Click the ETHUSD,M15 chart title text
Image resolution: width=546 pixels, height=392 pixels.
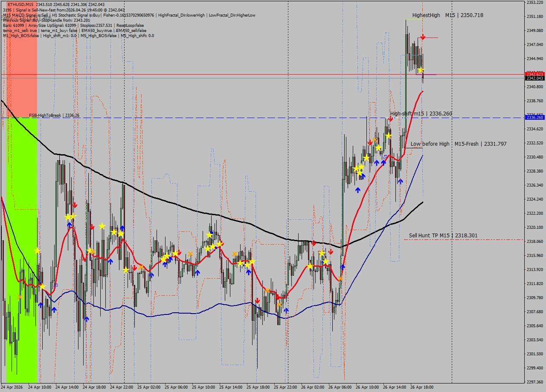[x=20, y=4]
